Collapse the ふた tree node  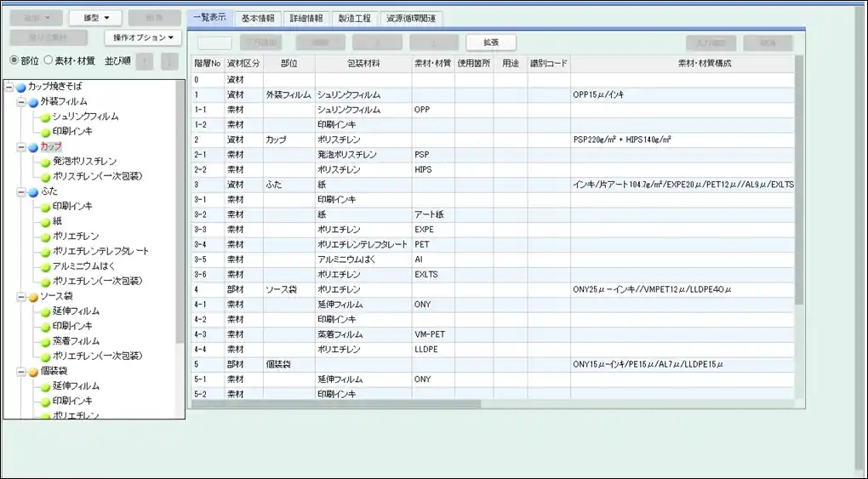(20, 191)
